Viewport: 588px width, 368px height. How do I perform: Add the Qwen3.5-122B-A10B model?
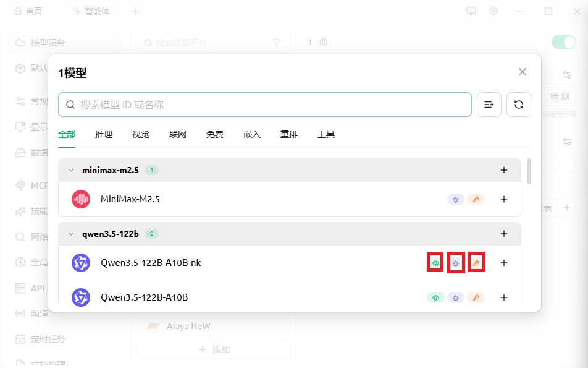tap(504, 297)
